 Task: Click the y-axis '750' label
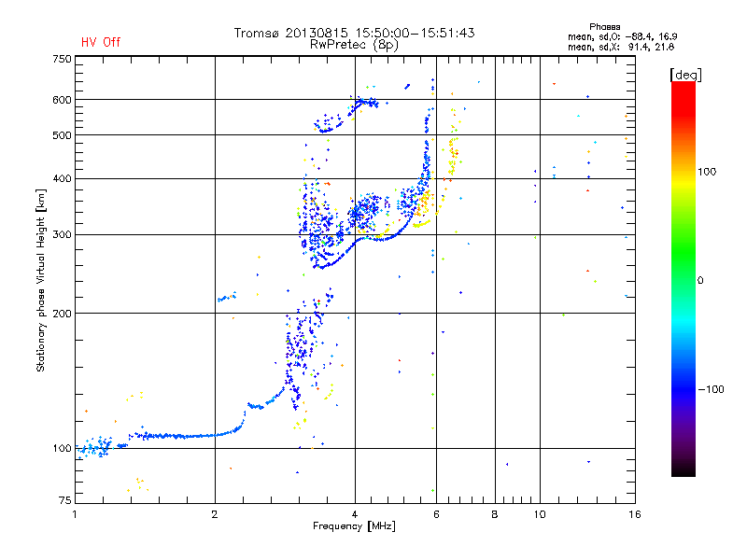(x=62, y=59)
